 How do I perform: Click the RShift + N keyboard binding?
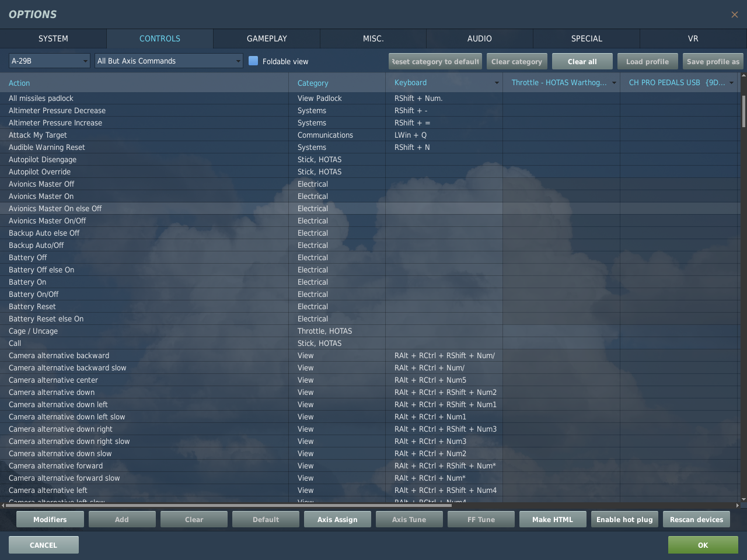tap(444, 147)
